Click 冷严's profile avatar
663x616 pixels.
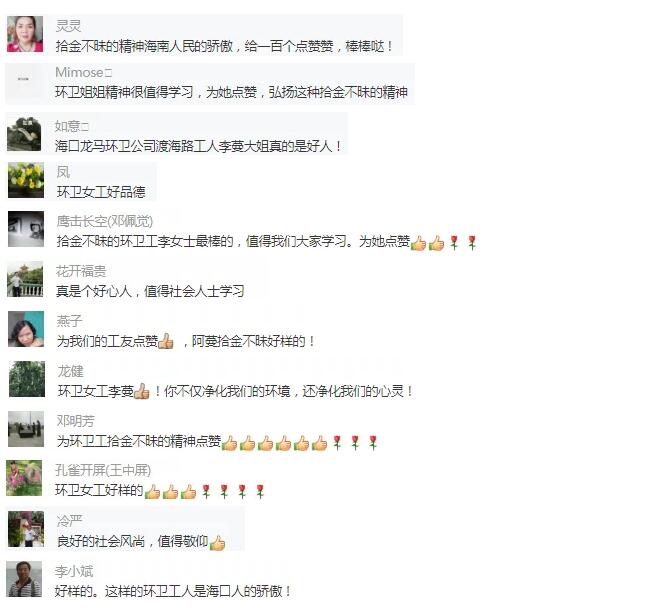[26, 529]
